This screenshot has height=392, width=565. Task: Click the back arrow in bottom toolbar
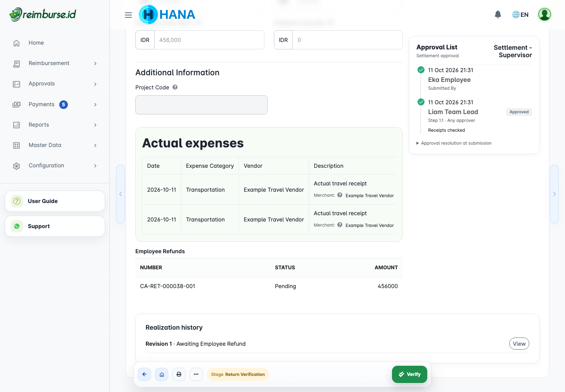click(x=144, y=374)
